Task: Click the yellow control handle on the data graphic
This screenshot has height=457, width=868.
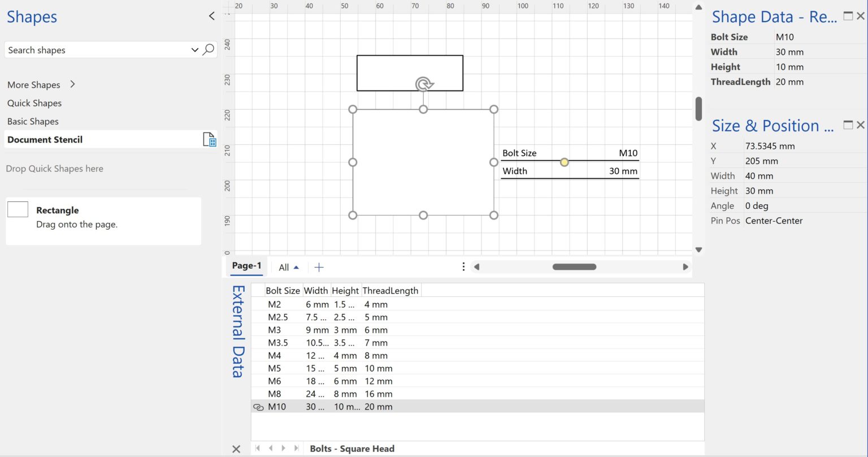Action: (x=564, y=162)
